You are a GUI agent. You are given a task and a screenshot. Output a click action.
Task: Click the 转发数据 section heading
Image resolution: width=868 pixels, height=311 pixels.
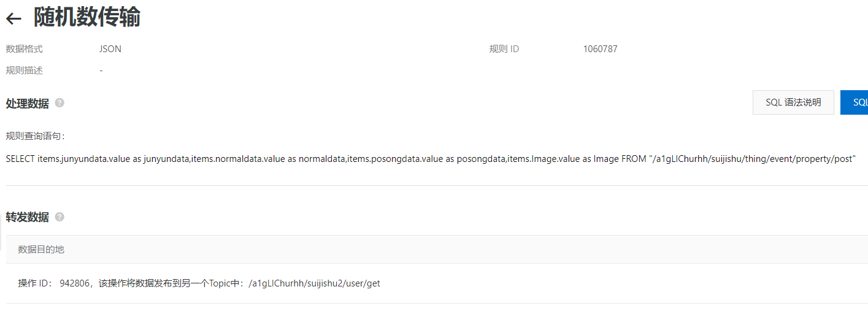(27, 217)
